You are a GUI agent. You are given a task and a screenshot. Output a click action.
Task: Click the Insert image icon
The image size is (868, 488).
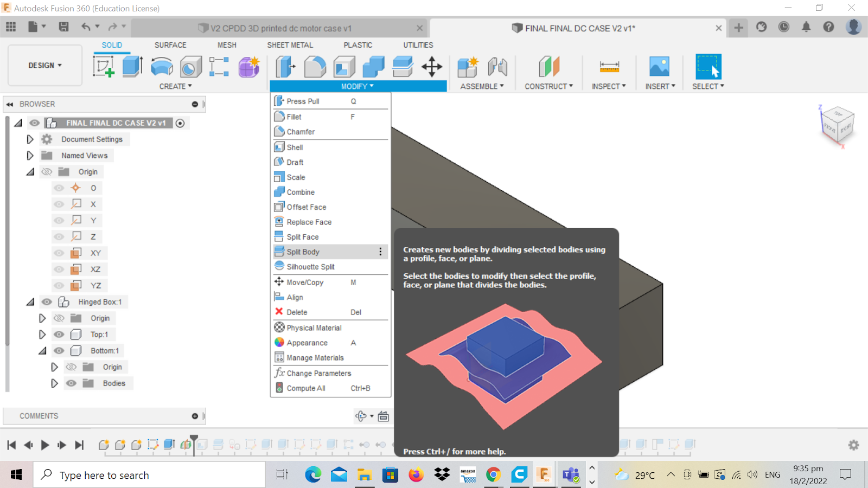tap(660, 67)
